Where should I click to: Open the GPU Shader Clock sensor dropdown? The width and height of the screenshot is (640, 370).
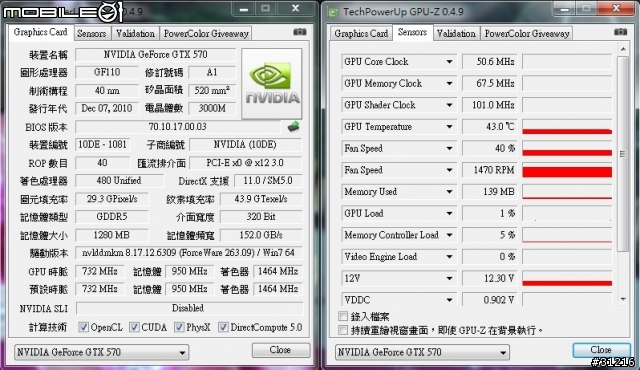449,105
